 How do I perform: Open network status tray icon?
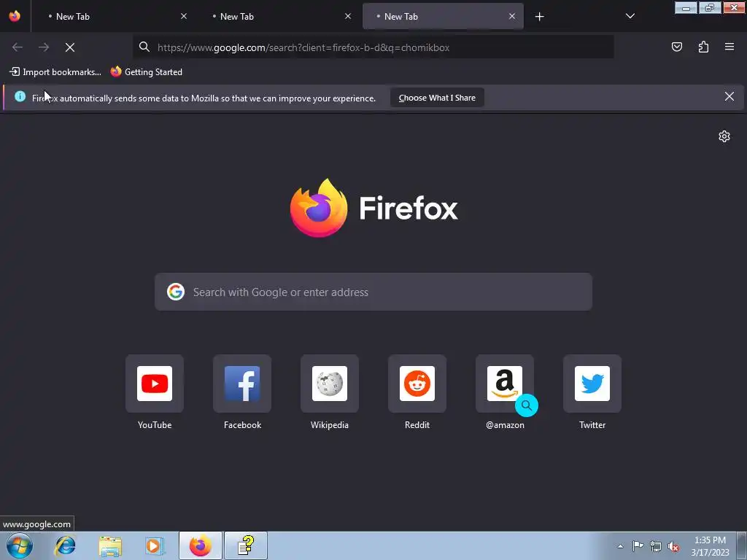[x=656, y=546]
